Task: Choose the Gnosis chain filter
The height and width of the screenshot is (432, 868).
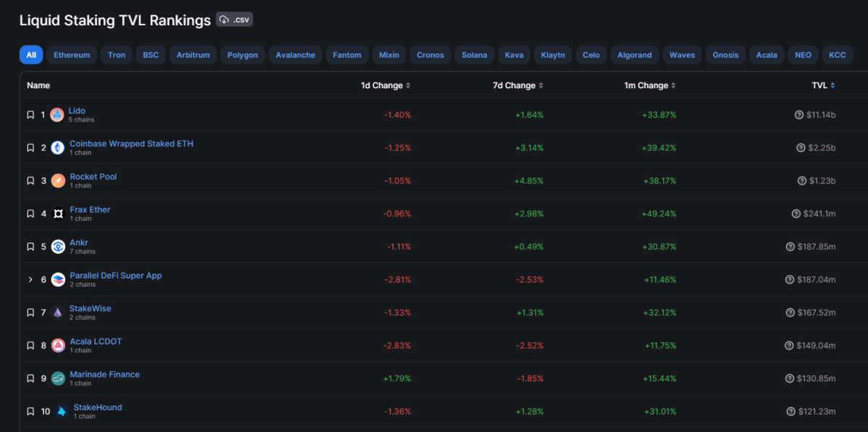Action: coord(726,55)
